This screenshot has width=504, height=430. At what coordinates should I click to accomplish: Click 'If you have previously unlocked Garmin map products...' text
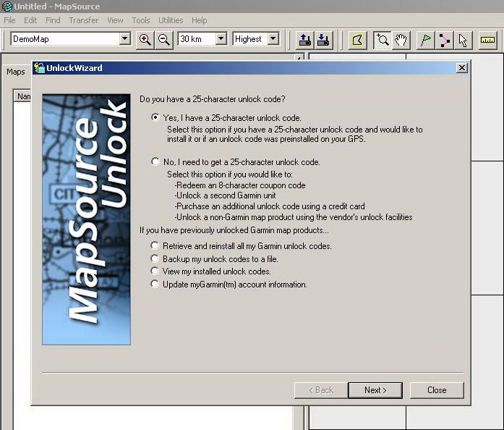234,230
